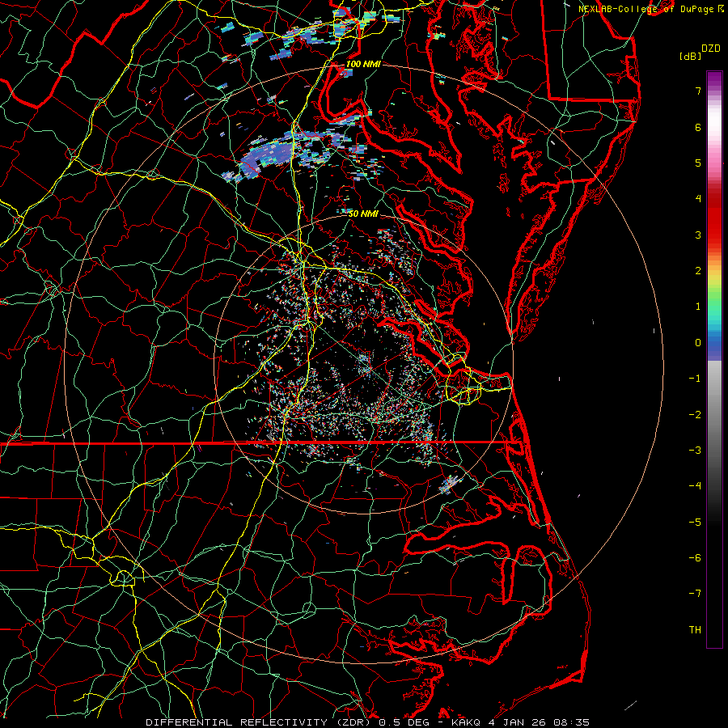Click the "-3" value on the color scale
Viewport: 728px width, 728px height.
695,451
